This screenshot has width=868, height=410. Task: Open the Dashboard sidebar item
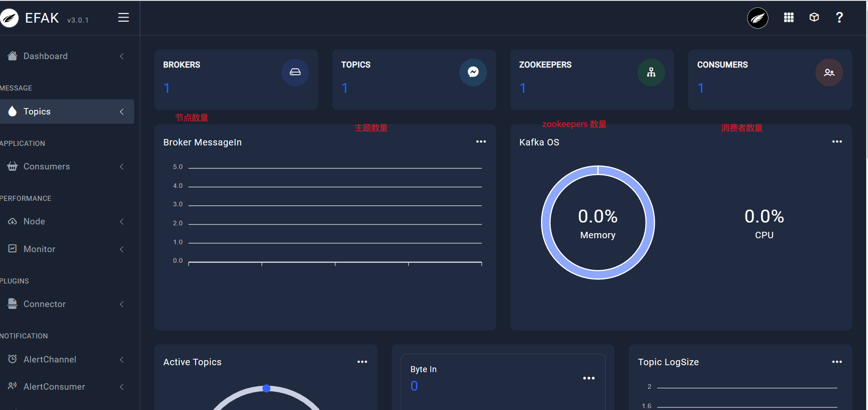click(67, 56)
